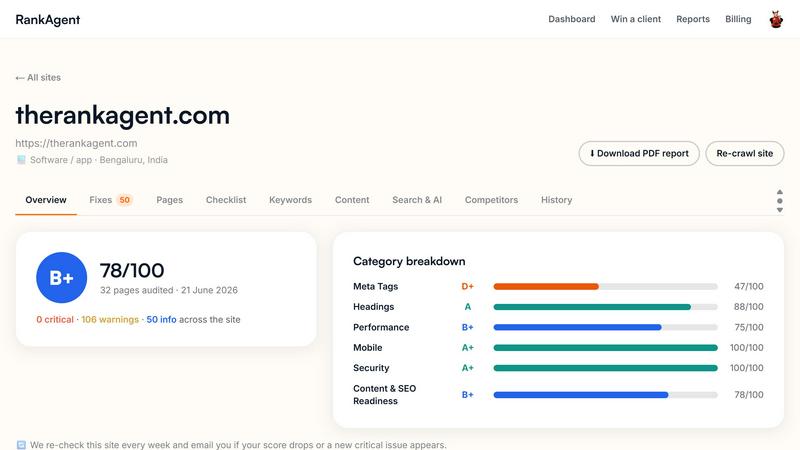Open https://therankagent.com link
The height and width of the screenshot is (450, 800).
(76, 143)
